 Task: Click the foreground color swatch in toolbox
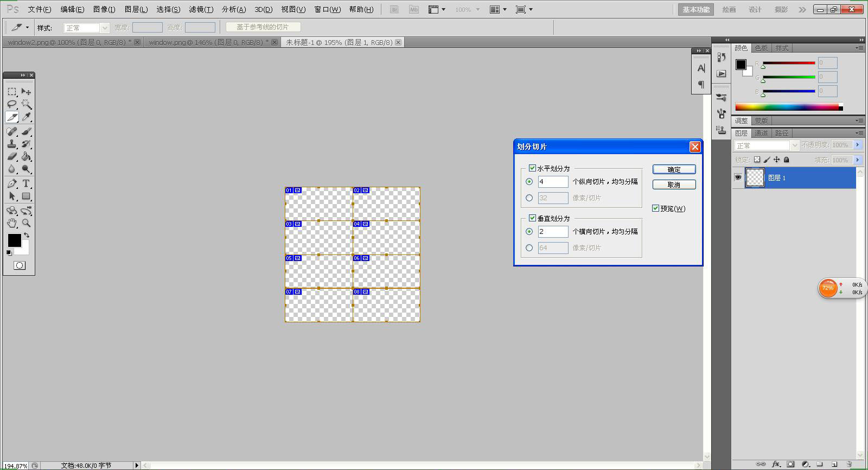coord(15,240)
